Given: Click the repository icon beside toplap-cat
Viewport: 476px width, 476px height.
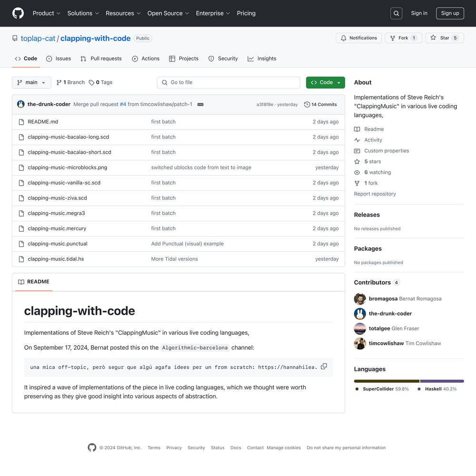Looking at the screenshot, I should [15, 38].
